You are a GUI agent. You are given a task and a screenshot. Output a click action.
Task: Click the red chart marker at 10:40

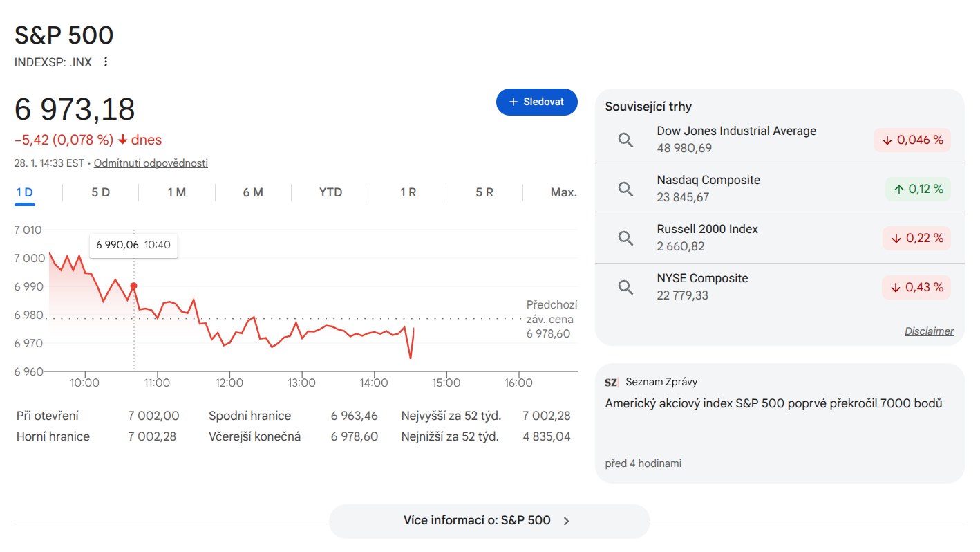(x=133, y=286)
